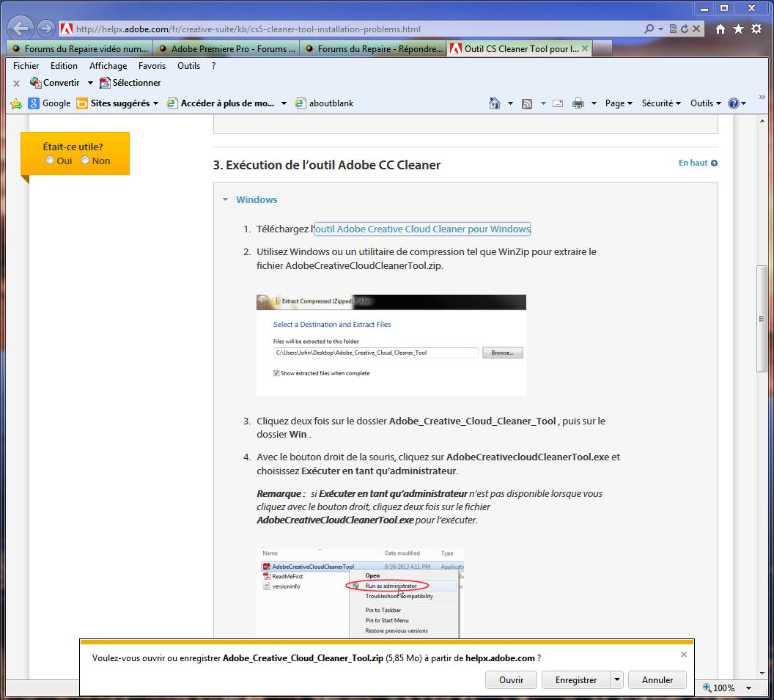
Task: Click the RSS feeds icon
Action: coord(527,103)
